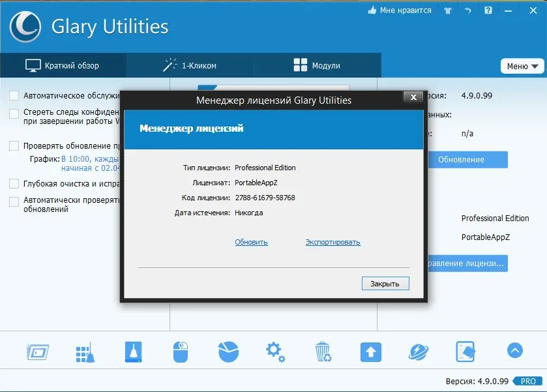Viewport: 547px width, 392px height.
Task: Close the license manager dialog with X
Action: 413,97
